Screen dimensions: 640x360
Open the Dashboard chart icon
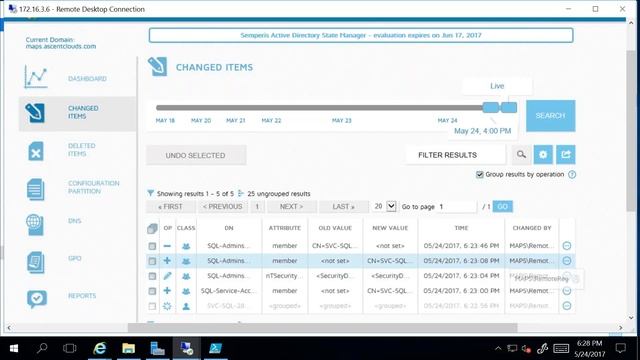[x=36, y=77]
